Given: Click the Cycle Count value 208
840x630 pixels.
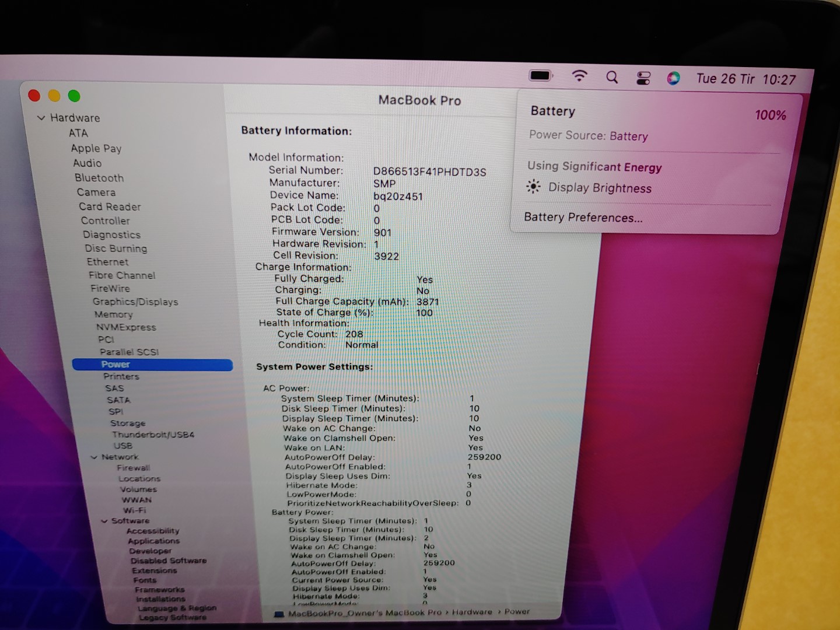Looking at the screenshot, I should tap(354, 334).
